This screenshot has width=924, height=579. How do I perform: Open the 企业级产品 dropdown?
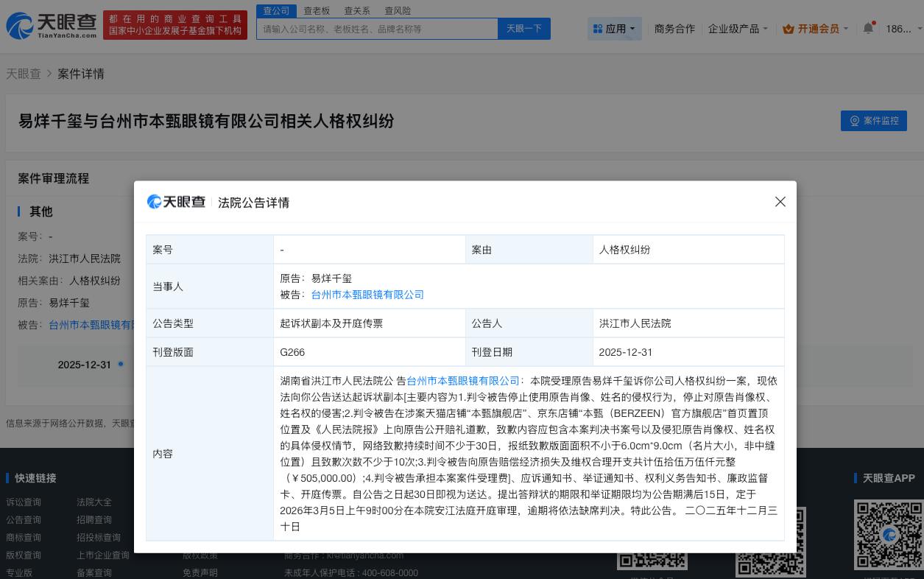(x=737, y=29)
